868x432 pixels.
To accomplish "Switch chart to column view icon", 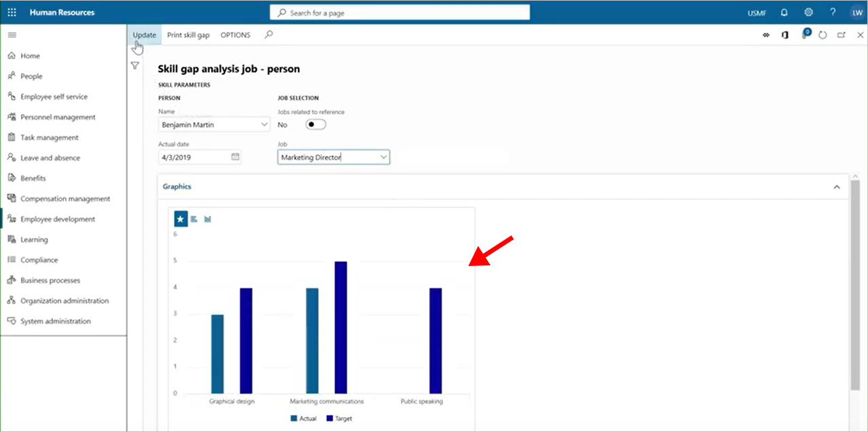I will pyautogui.click(x=207, y=219).
